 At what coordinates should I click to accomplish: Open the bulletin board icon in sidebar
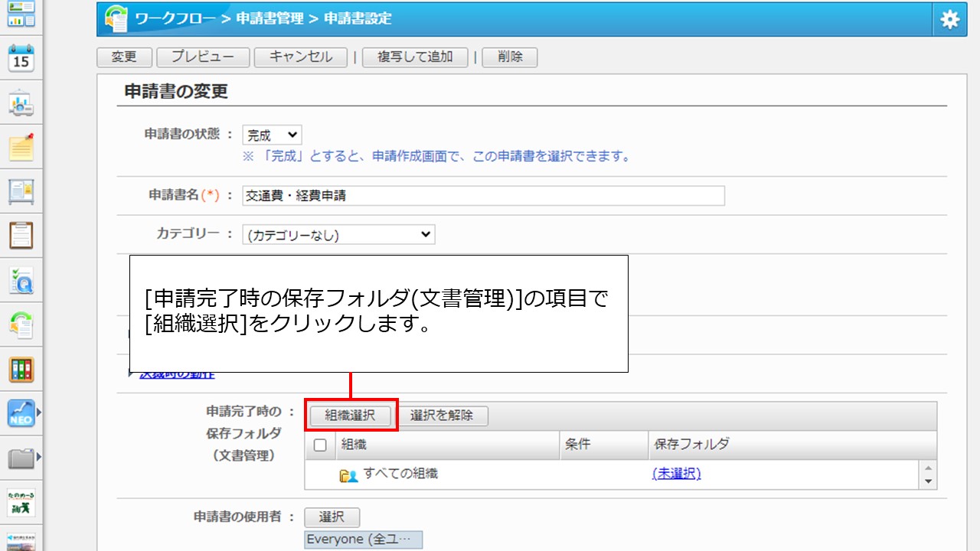pyautogui.click(x=21, y=191)
